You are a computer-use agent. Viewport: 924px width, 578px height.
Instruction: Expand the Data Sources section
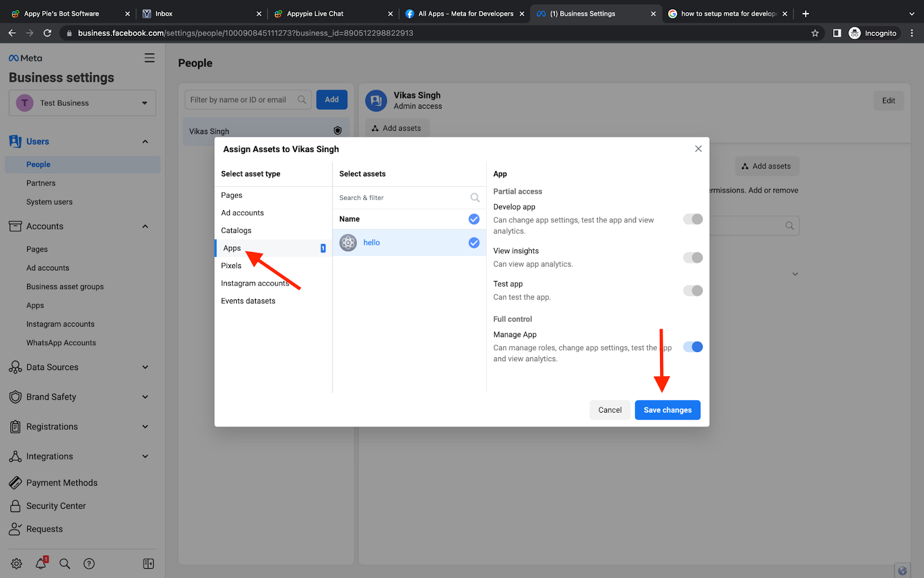click(145, 367)
